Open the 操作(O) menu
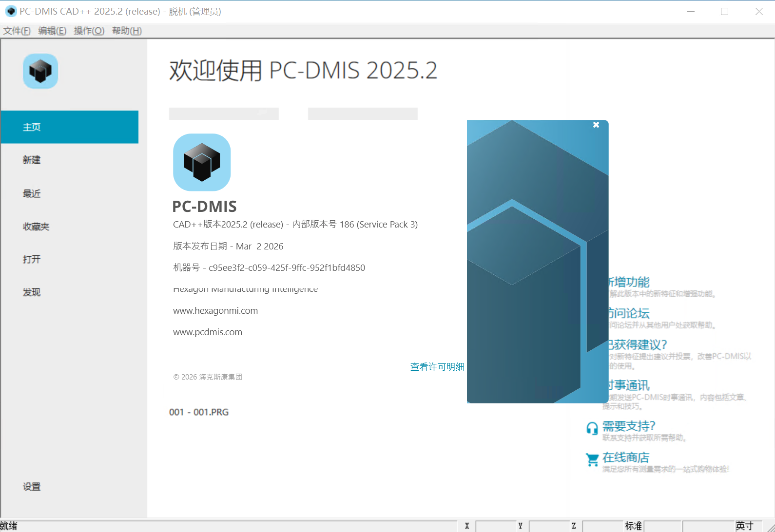775x532 pixels. coord(89,31)
